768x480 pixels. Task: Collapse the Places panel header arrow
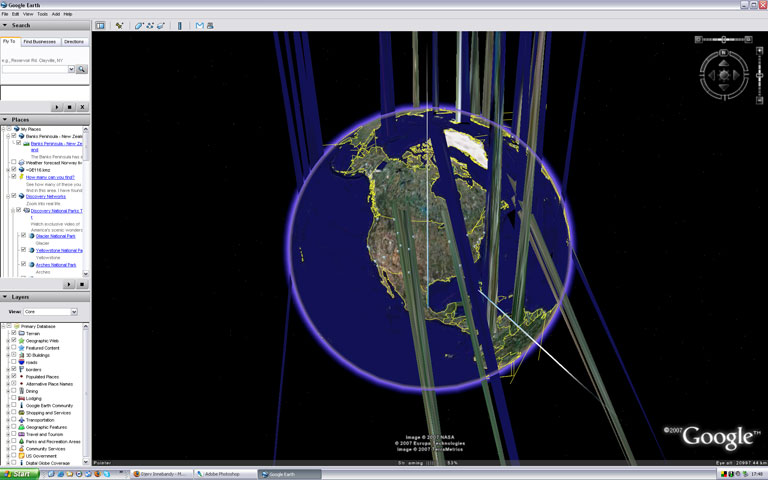(x=5, y=120)
